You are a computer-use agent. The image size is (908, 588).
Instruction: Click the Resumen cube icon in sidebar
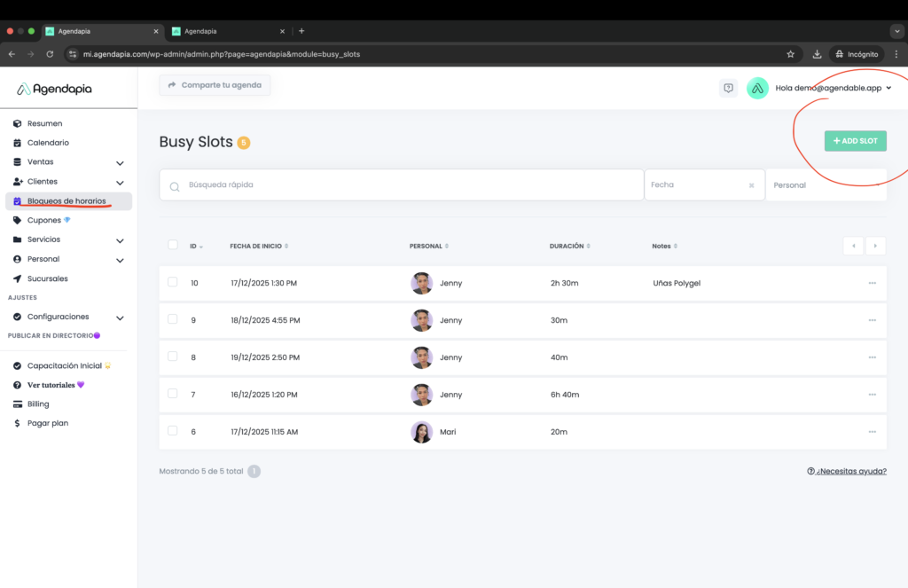pyautogui.click(x=18, y=123)
